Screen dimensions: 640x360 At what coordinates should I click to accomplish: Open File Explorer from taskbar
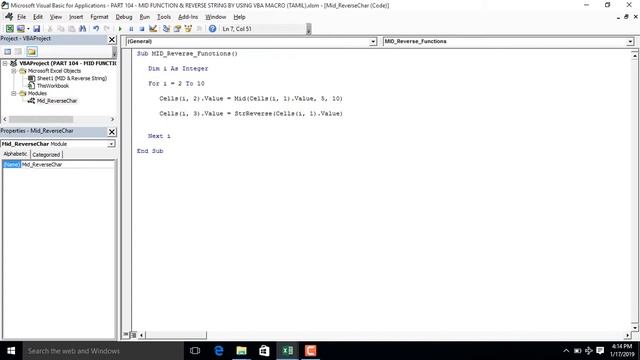pos(241,351)
